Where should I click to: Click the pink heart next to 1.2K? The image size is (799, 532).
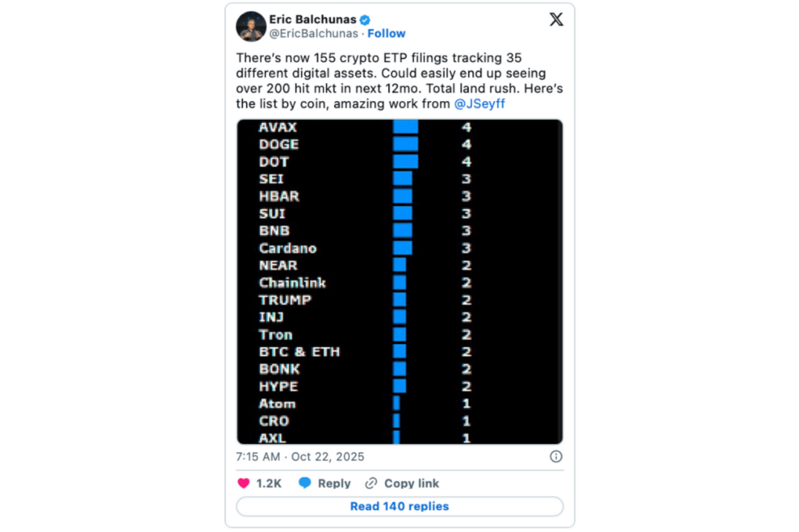[243, 482]
